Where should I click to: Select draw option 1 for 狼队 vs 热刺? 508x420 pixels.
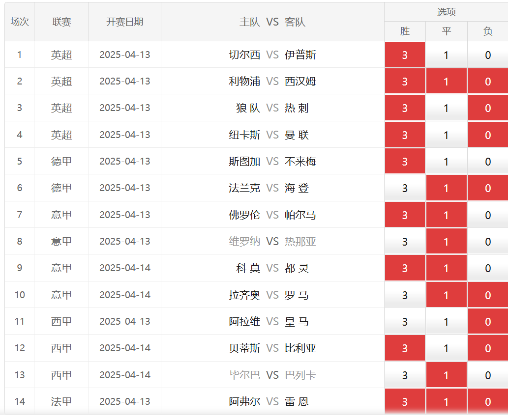click(446, 108)
